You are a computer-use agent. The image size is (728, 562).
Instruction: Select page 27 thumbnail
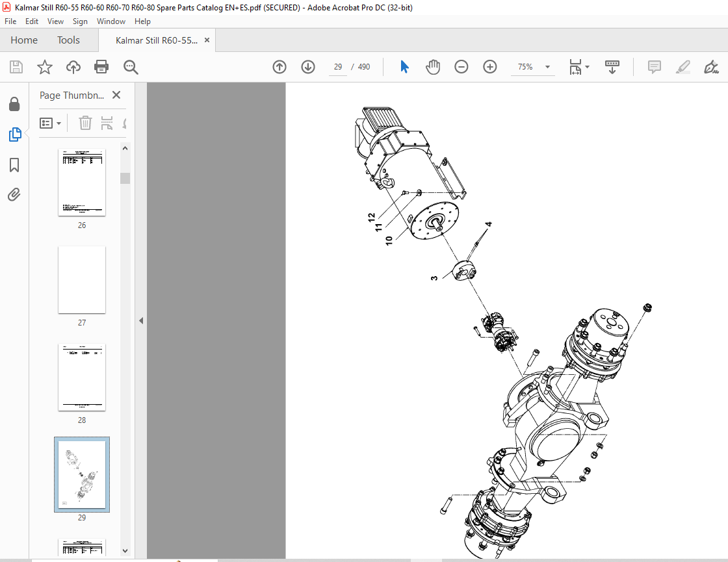(x=82, y=280)
